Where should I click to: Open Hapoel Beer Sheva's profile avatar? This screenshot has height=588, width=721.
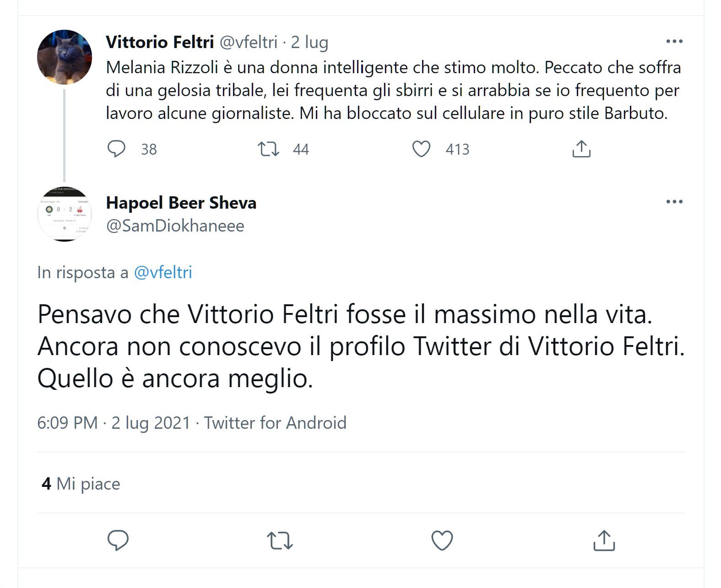(65, 214)
